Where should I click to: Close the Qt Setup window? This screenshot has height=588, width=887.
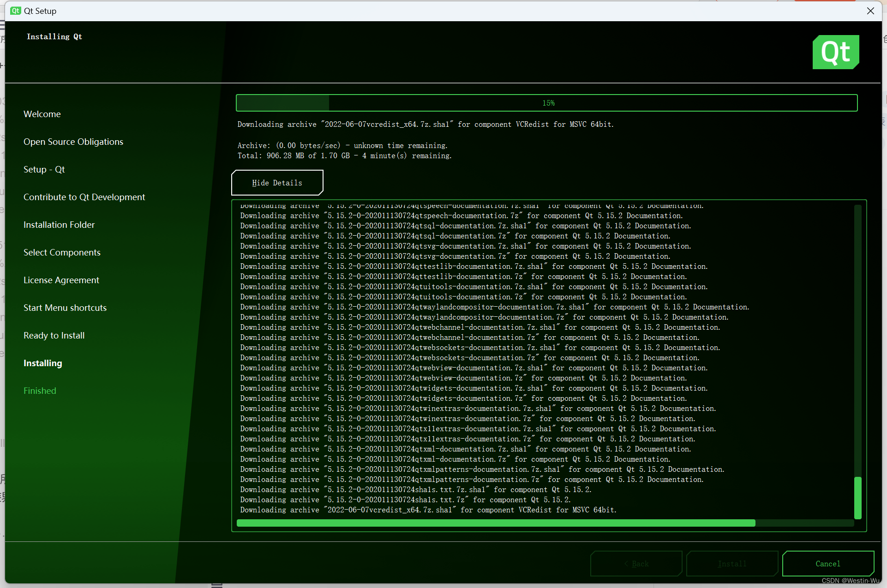pyautogui.click(x=870, y=11)
